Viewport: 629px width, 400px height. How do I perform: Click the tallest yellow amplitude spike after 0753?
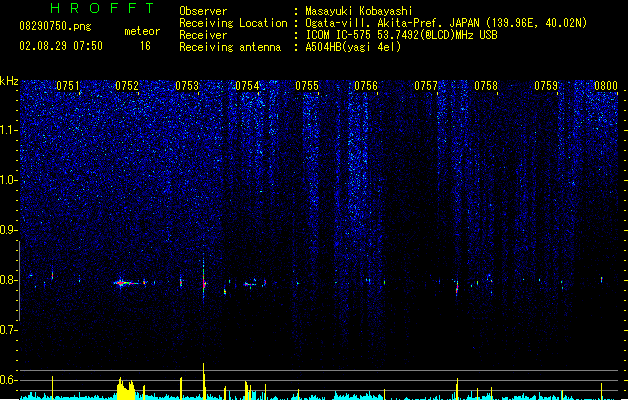204,381
